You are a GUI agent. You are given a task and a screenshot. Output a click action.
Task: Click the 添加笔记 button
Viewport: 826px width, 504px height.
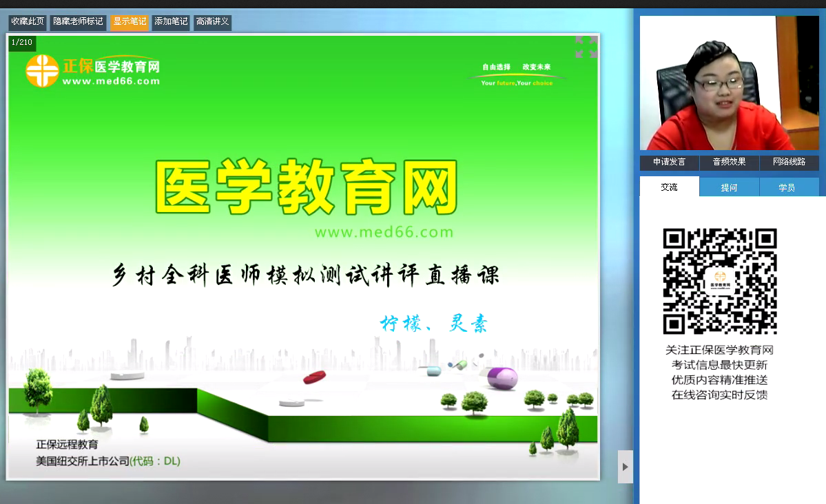point(171,22)
